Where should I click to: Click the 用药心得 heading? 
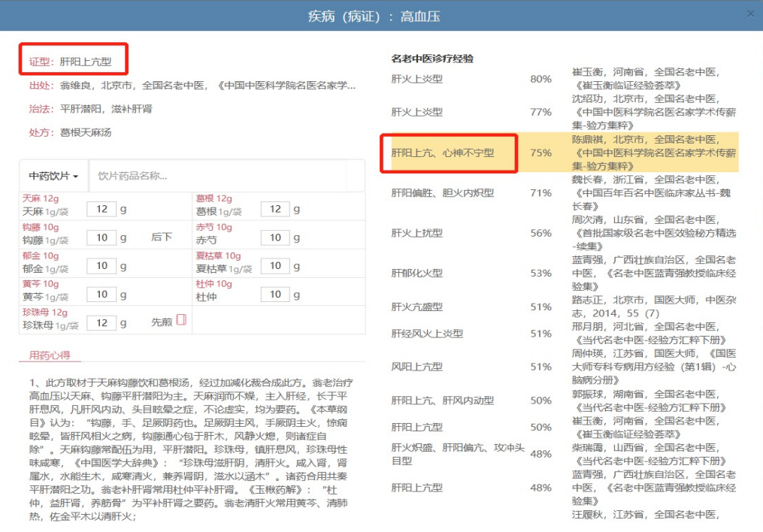(50, 355)
